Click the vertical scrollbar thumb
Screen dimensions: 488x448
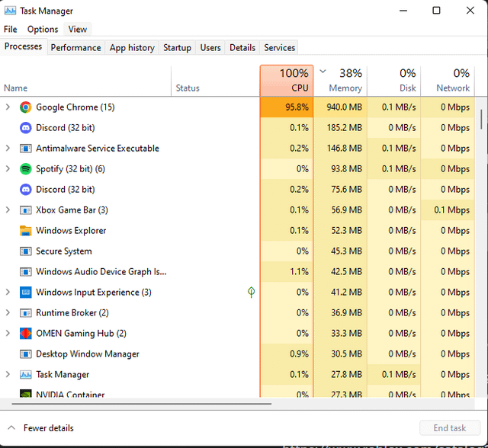pyautogui.click(x=481, y=120)
